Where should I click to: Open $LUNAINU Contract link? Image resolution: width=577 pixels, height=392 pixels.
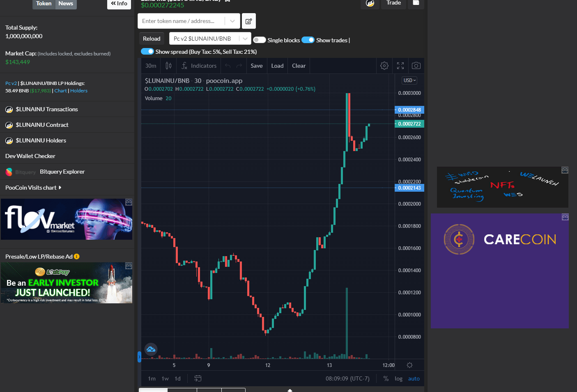click(42, 125)
